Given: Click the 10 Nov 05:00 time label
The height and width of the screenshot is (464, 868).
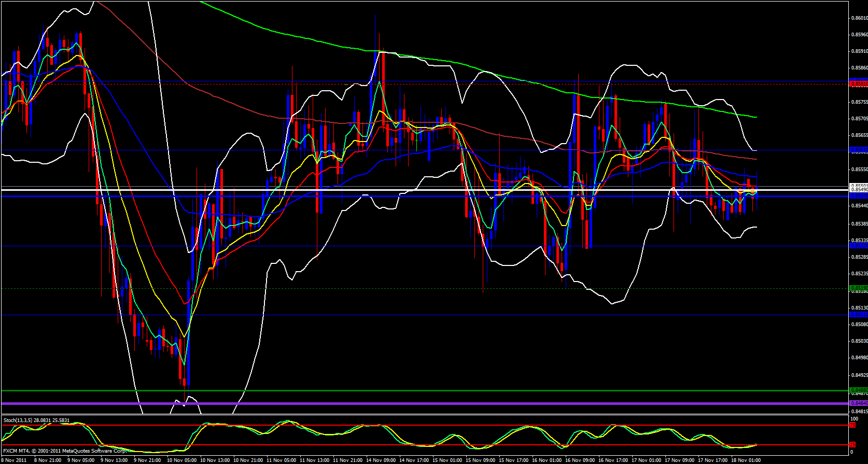Looking at the screenshot, I should point(181,460).
